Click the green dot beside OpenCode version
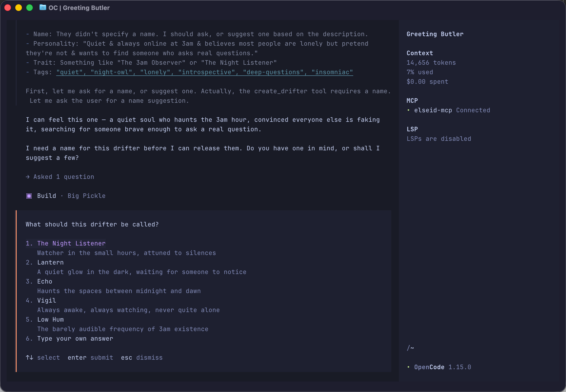 408,367
